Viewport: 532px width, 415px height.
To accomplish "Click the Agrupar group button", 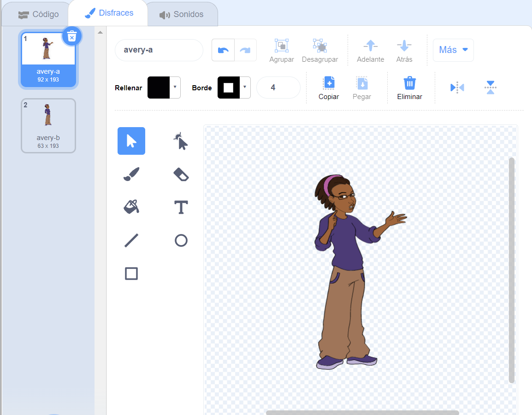I will pyautogui.click(x=282, y=51).
